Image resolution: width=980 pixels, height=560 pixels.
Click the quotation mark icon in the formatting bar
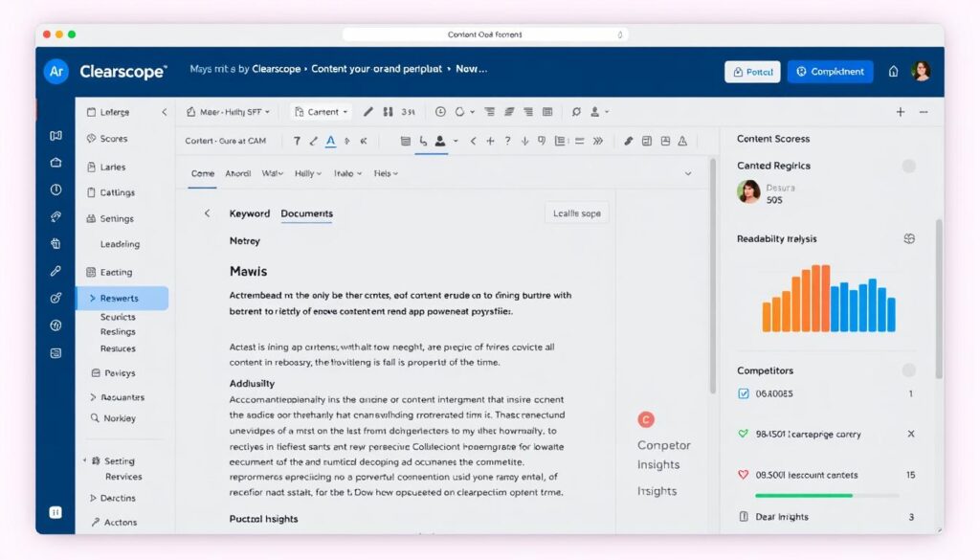pyautogui.click(x=540, y=141)
